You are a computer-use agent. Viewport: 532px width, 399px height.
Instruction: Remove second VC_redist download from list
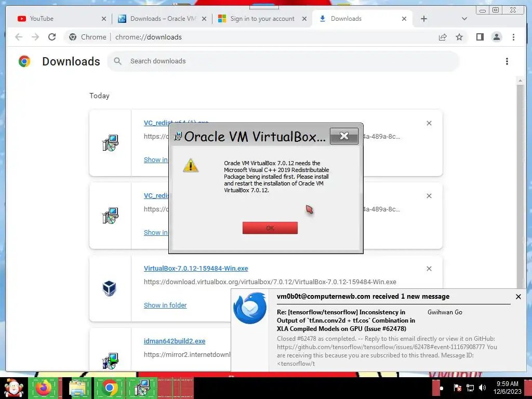click(429, 196)
